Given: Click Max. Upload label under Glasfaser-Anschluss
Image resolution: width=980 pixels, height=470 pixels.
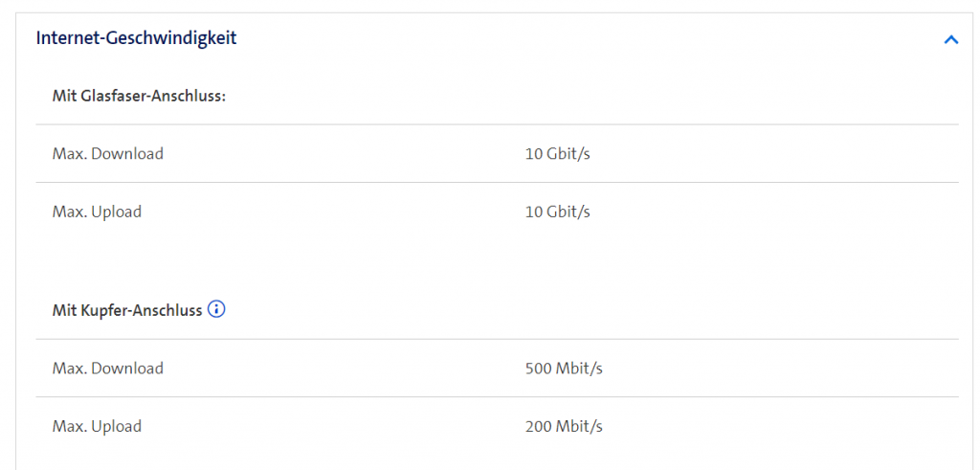Looking at the screenshot, I should tap(97, 212).
